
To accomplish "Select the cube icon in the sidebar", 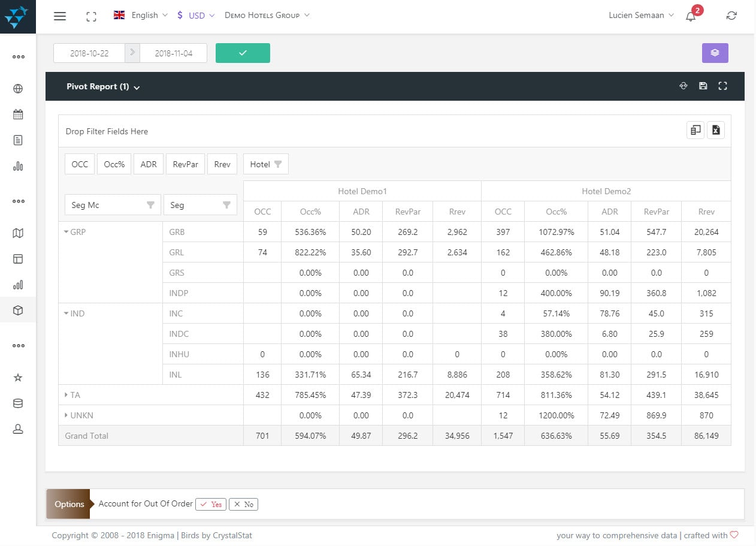I will 17,311.
